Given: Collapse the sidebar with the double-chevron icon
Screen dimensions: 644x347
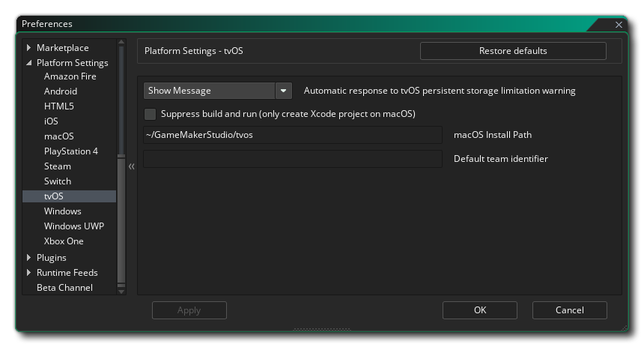Looking at the screenshot, I should 131,166.
